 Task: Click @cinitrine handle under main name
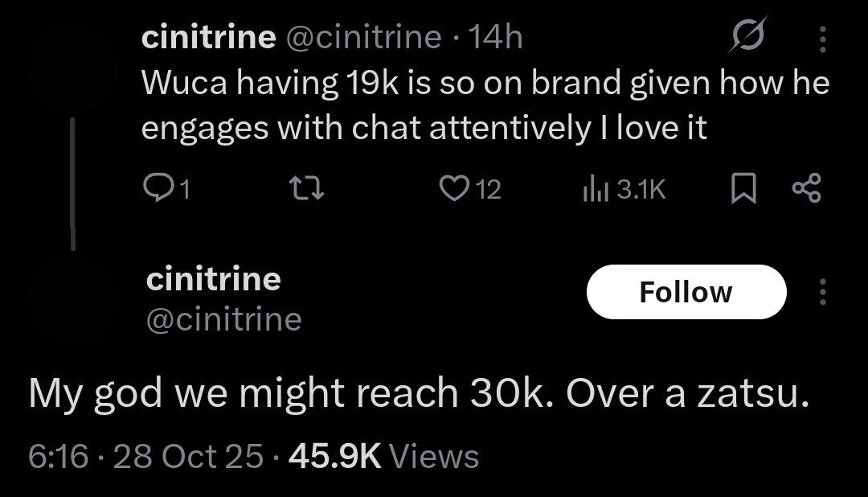click(223, 319)
